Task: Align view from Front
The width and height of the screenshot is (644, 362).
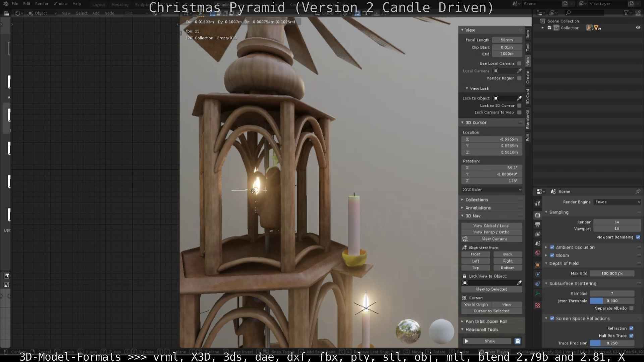Action: coord(476,255)
